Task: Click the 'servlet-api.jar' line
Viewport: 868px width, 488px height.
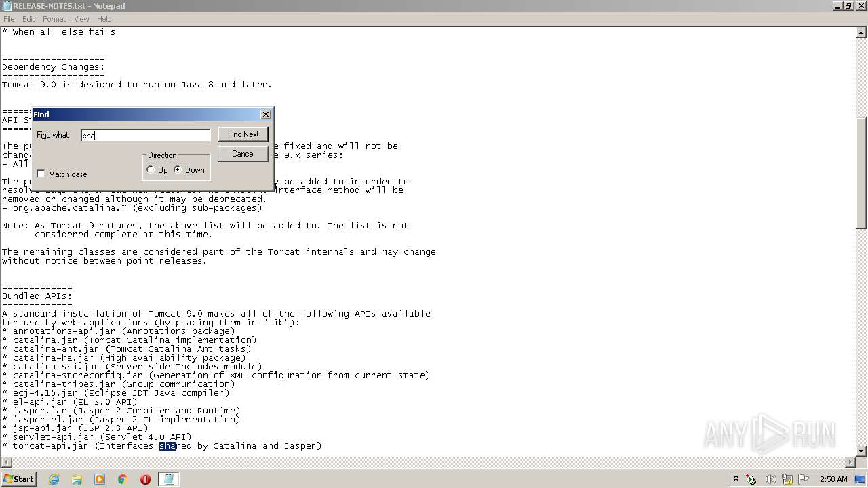Action: point(96,437)
